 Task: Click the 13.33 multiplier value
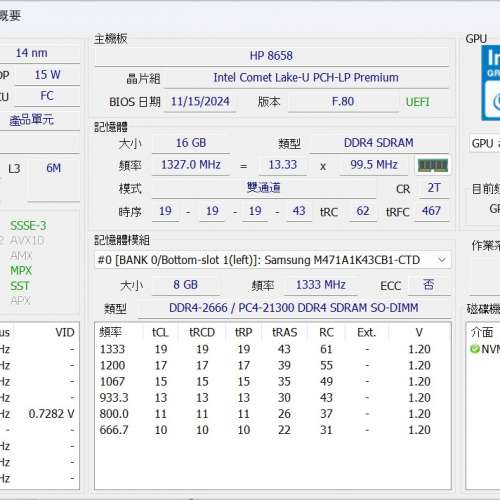[x=283, y=165]
